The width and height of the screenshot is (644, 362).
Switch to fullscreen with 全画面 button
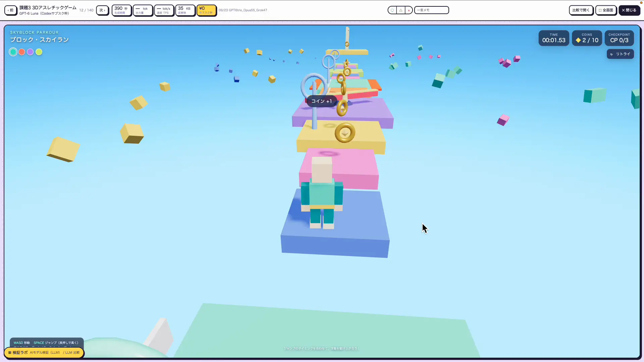(x=606, y=10)
